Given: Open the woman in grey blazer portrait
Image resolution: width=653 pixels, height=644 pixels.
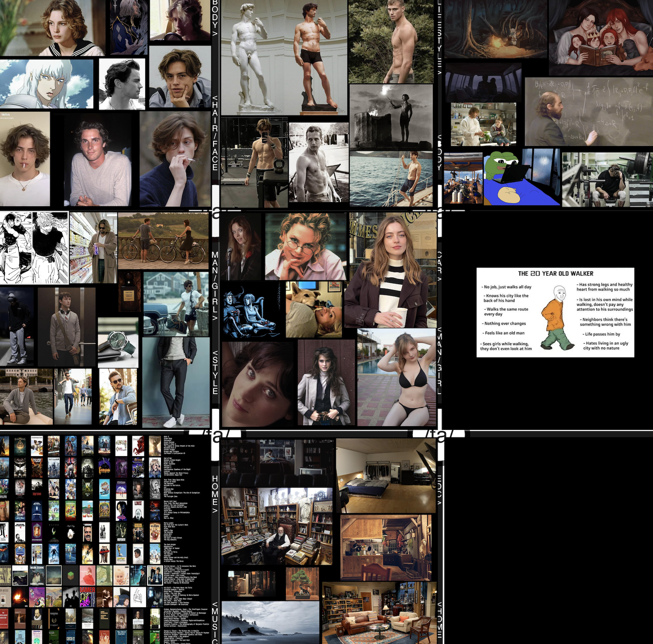Looking at the screenshot, I should (x=326, y=382).
